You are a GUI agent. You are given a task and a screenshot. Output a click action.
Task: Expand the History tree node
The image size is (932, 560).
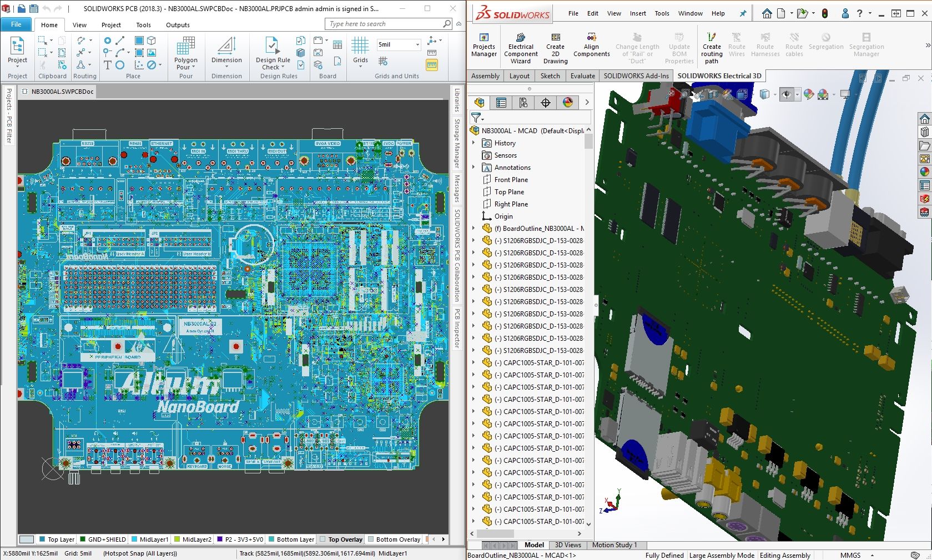coord(473,143)
